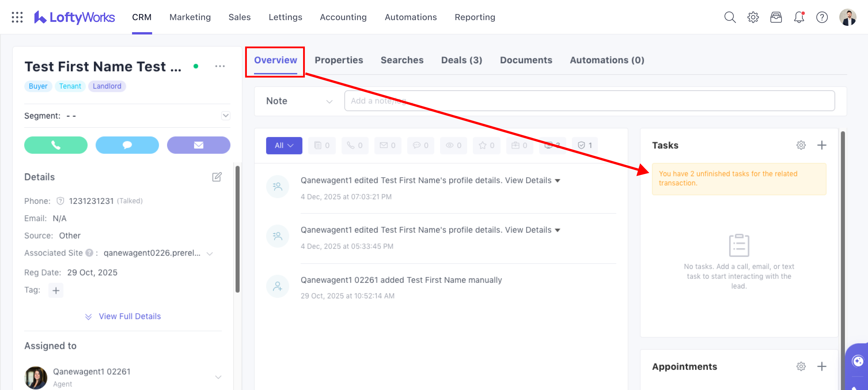Image resolution: width=868 pixels, height=390 pixels.
Task: Edit Details with the pencil icon
Action: click(217, 177)
